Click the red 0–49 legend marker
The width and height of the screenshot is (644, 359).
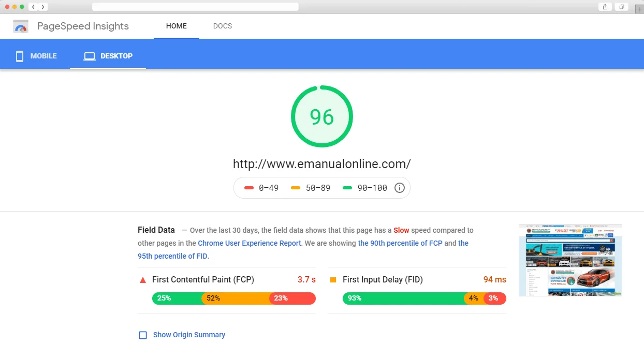(x=249, y=188)
